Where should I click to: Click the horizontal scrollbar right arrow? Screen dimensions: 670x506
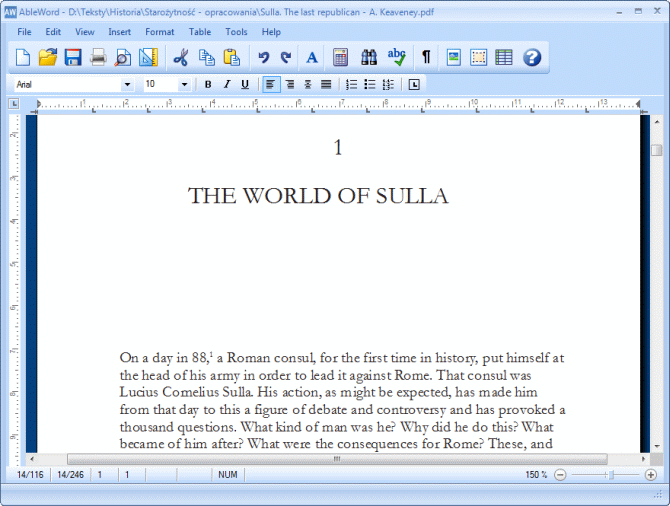pyautogui.click(x=644, y=459)
